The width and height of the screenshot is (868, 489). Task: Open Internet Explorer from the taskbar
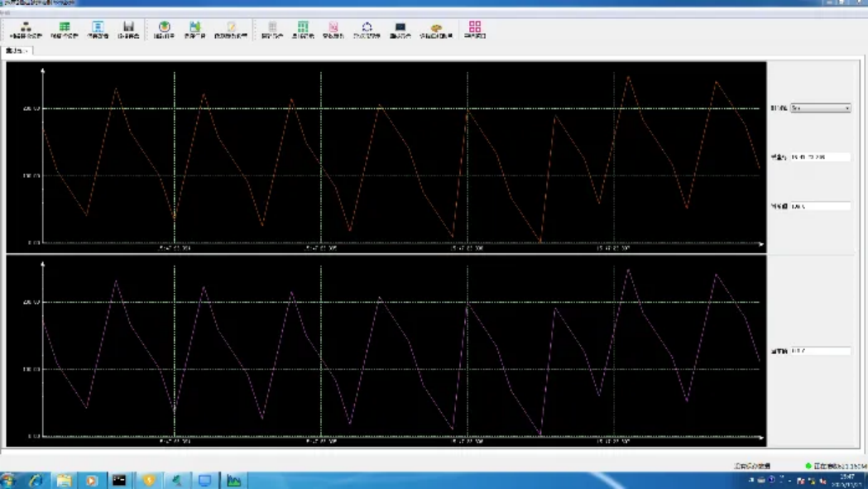tap(36, 480)
